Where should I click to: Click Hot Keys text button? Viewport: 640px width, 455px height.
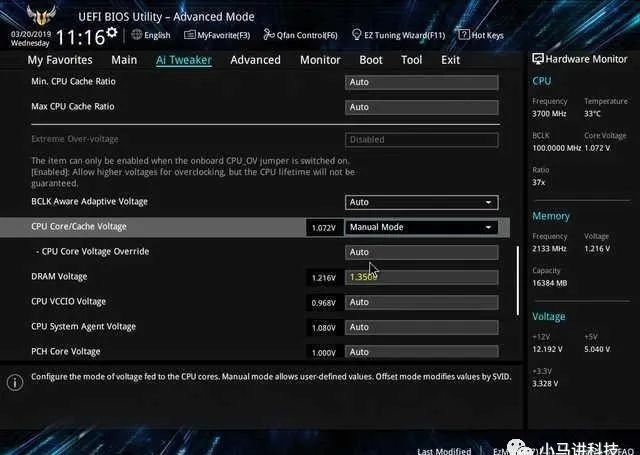pyautogui.click(x=487, y=36)
